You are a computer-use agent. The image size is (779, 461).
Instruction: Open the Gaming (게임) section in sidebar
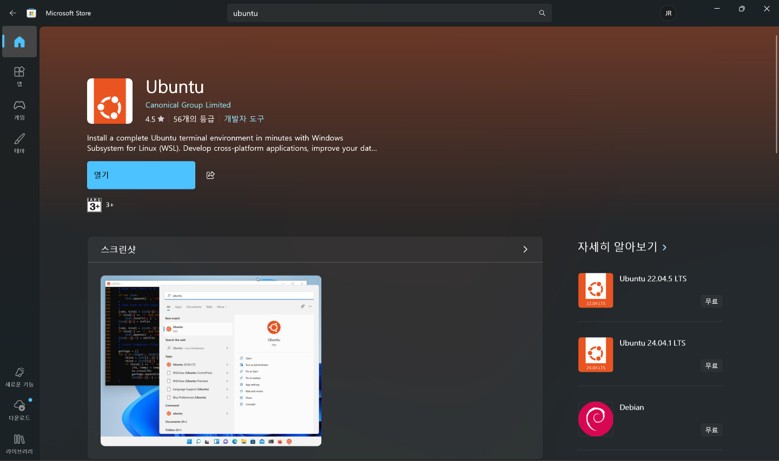19,108
